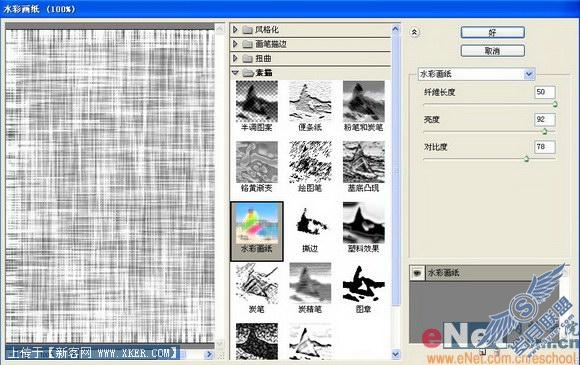The image size is (580, 365).
Task: Click the 亮度 slider handle
Action: (544, 131)
